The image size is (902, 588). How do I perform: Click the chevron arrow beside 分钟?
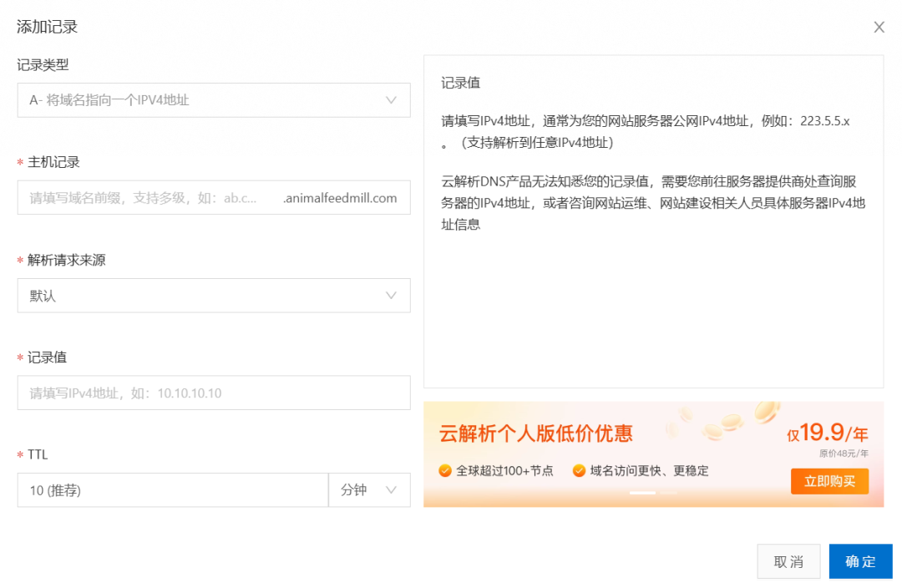pos(391,490)
